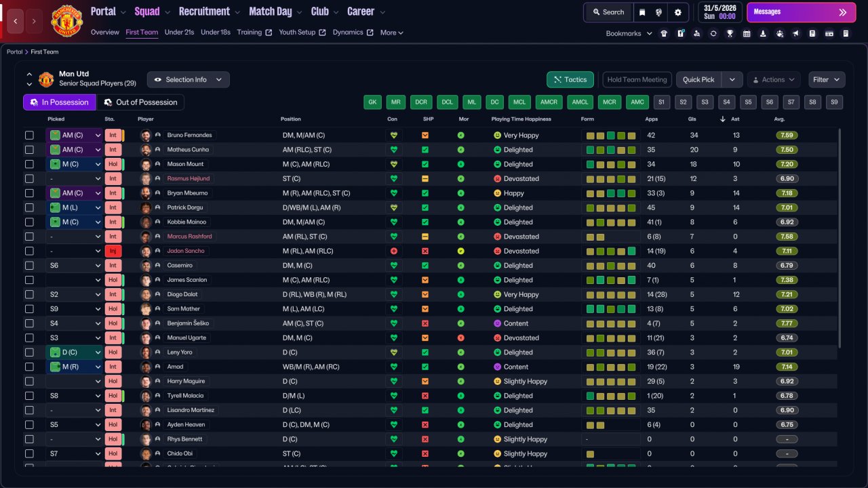Open Selection Info dropdown
868x488 pixels.
coord(189,80)
